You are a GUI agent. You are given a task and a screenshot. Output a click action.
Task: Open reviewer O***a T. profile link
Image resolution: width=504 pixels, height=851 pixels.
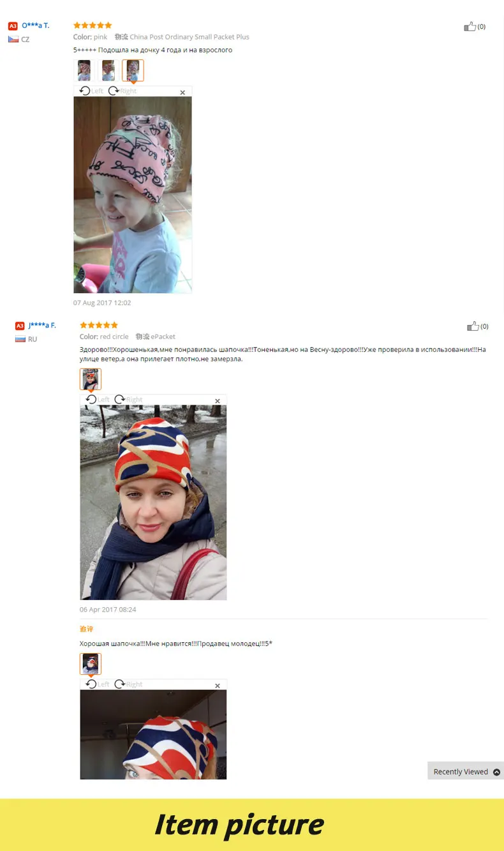[x=36, y=26]
